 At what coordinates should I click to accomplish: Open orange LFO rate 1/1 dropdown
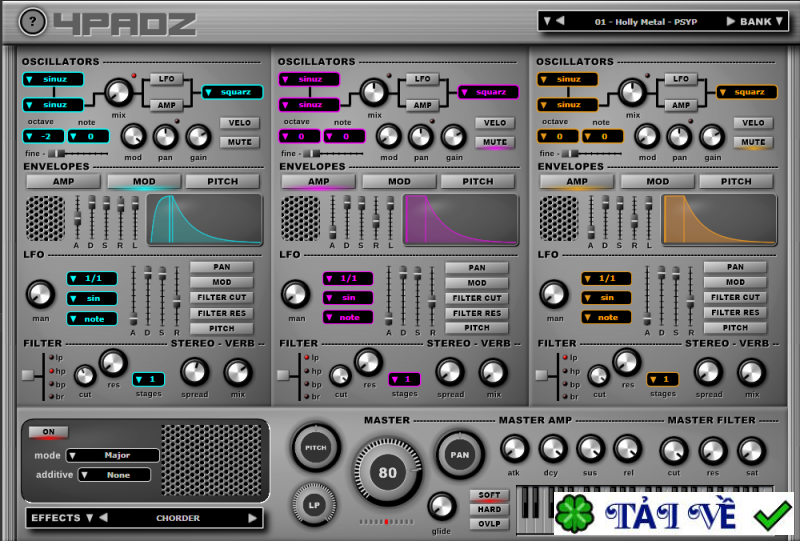pos(606,278)
